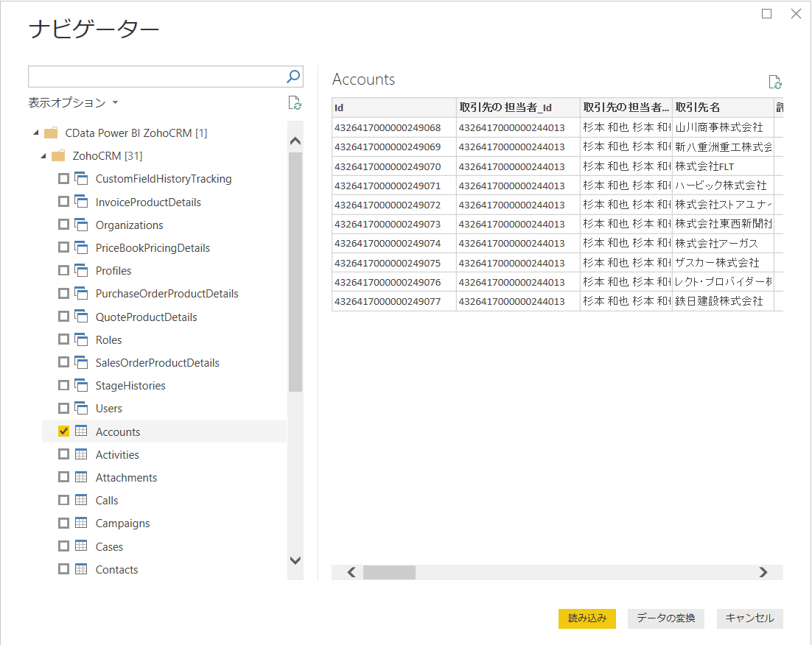Click the search magnifier icon
812x645 pixels.
293,76
